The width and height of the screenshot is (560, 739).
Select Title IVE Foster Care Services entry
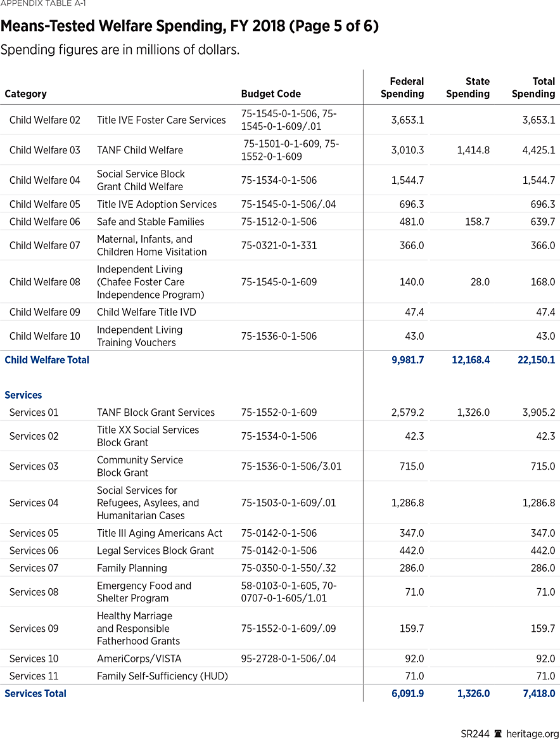pos(162,120)
